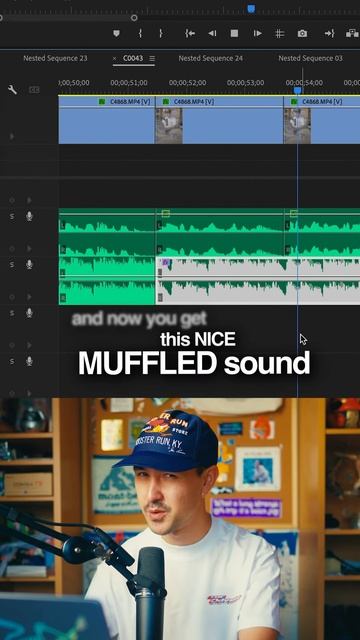Click the 00;00;51;00 ruler mark
Viewport: 360px width, 640px height.
[x=129, y=83]
